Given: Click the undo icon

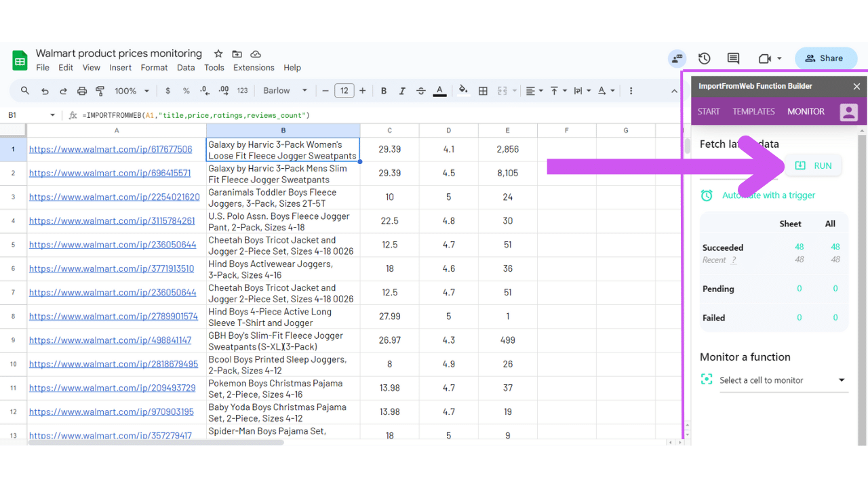Looking at the screenshot, I should (x=45, y=91).
